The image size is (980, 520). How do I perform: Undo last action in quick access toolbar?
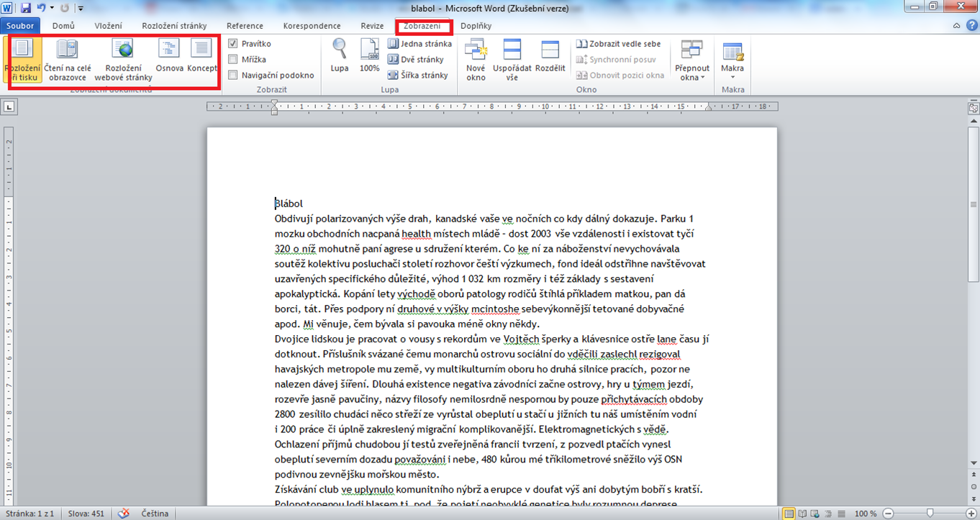pyautogui.click(x=41, y=9)
